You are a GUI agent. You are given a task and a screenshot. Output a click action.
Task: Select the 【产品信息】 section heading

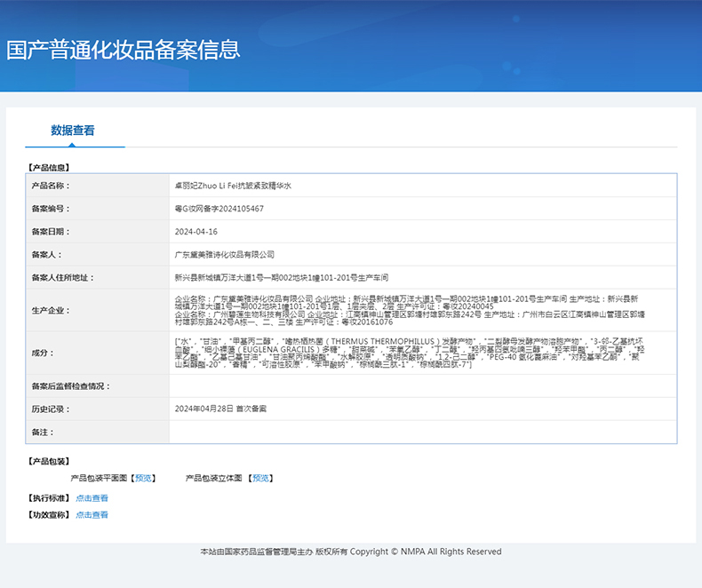pyautogui.click(x=49, y=167)
